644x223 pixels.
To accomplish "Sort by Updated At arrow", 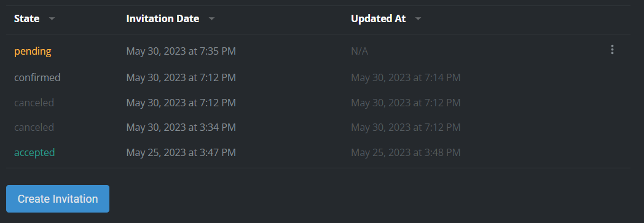I will click(418, 19).
